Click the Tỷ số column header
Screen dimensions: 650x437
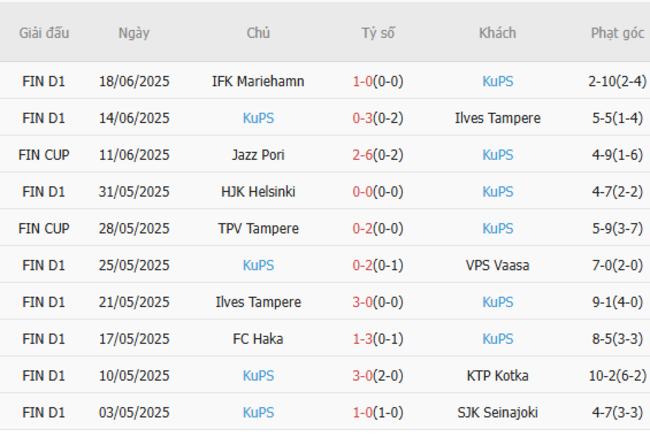[x=378, y=33]
